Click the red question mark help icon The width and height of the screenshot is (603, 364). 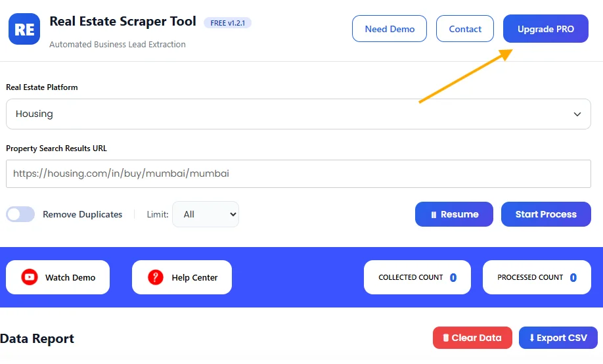click(x=155, y=277)
